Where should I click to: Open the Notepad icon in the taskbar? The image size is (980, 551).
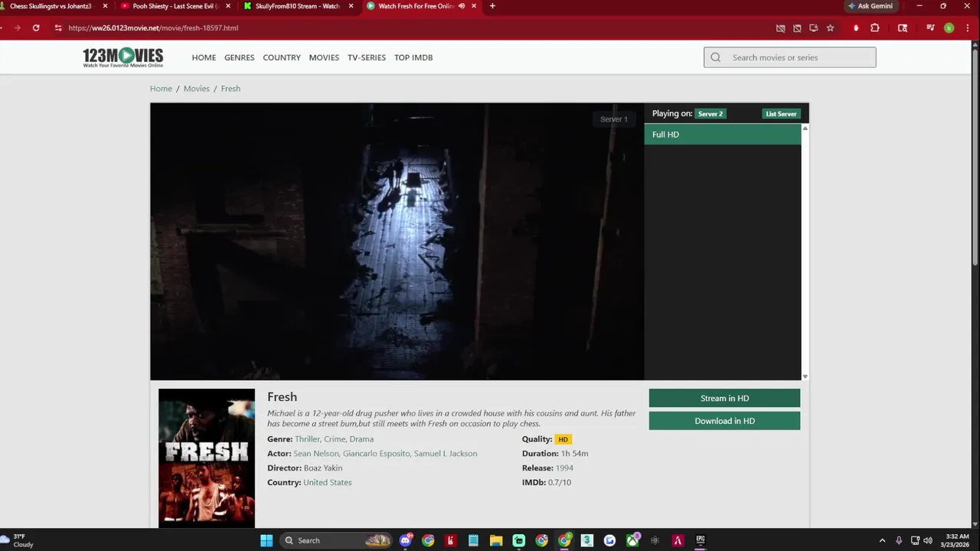click(473, 540)
